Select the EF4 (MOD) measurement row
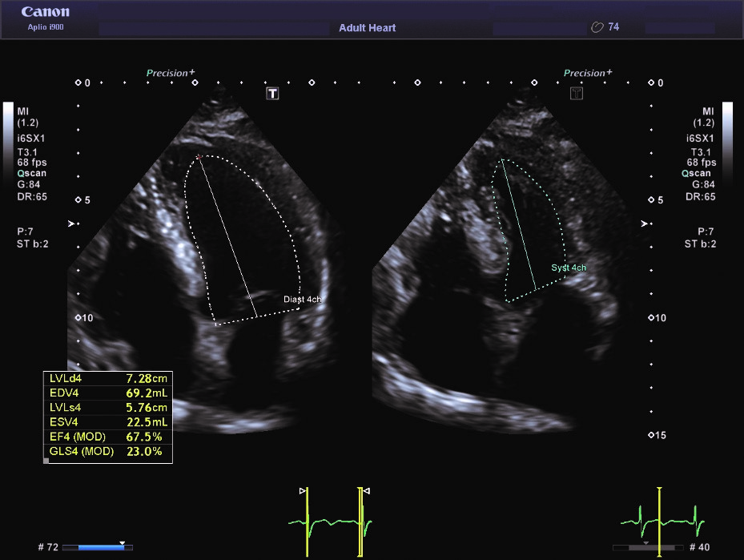Screen dimensions: 744x560 [x=107, y=437]
